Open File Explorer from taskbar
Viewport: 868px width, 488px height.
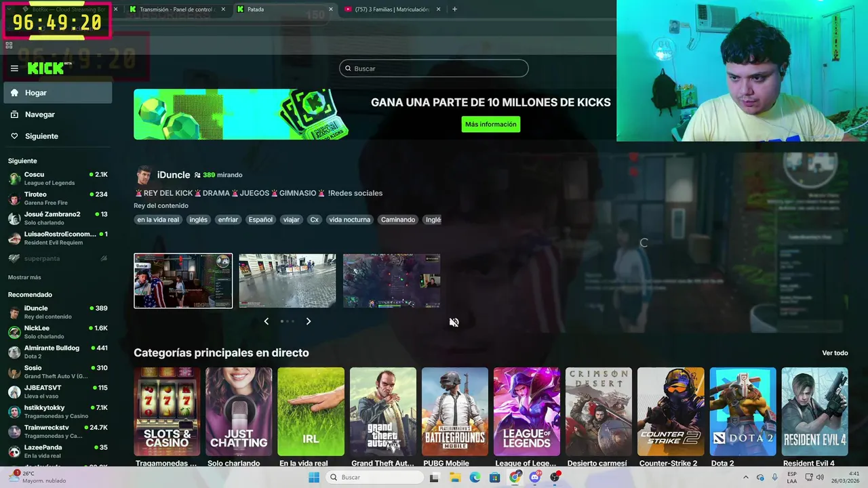click(x=455, y=477)
